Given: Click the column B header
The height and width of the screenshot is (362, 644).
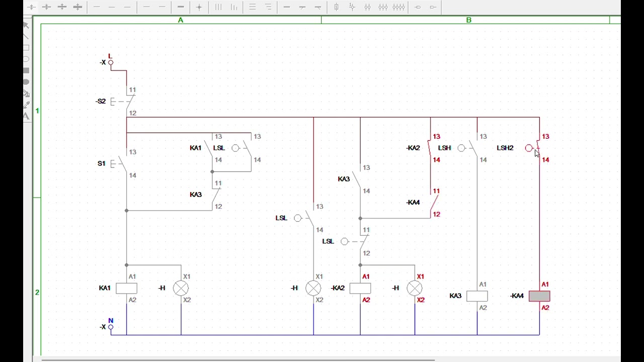Looking at the screenshot, I should (468, 20).
